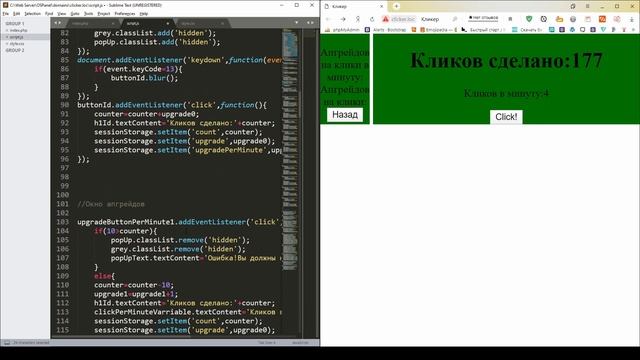
Task: Click the green shield extension icon
Action: [529, 19]
